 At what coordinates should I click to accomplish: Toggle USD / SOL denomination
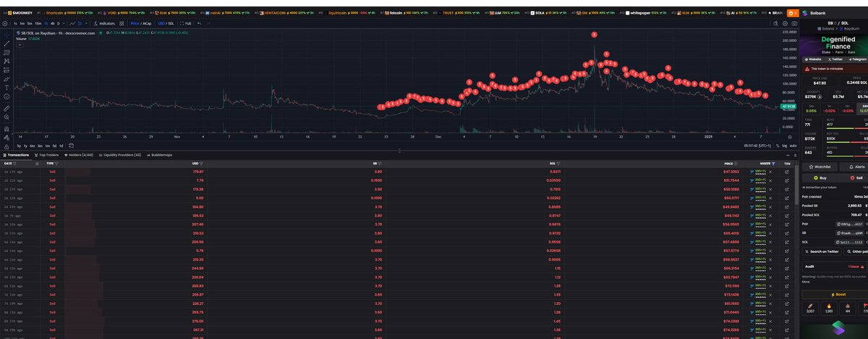pos(167,23)
